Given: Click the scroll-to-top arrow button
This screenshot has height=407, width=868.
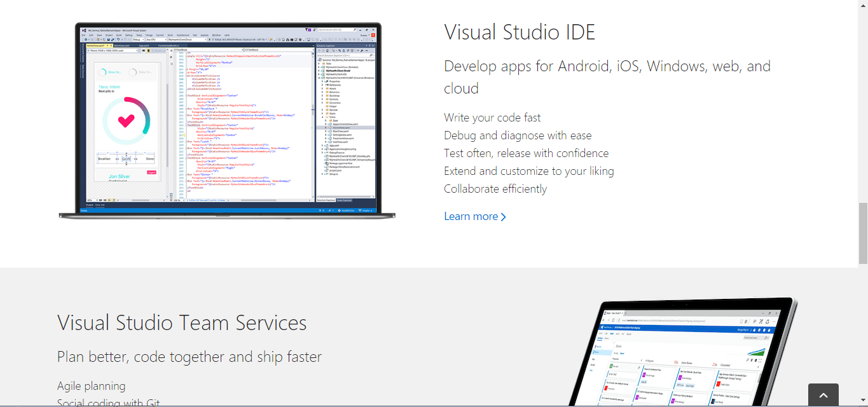Looking at the screenshot, I should (x=823, y=395).
